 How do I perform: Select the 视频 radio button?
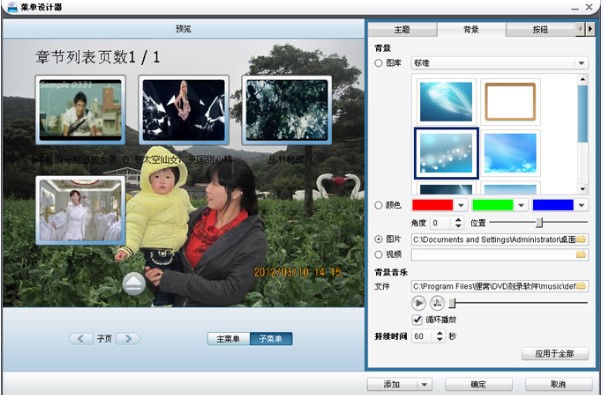tap(379, 254)
